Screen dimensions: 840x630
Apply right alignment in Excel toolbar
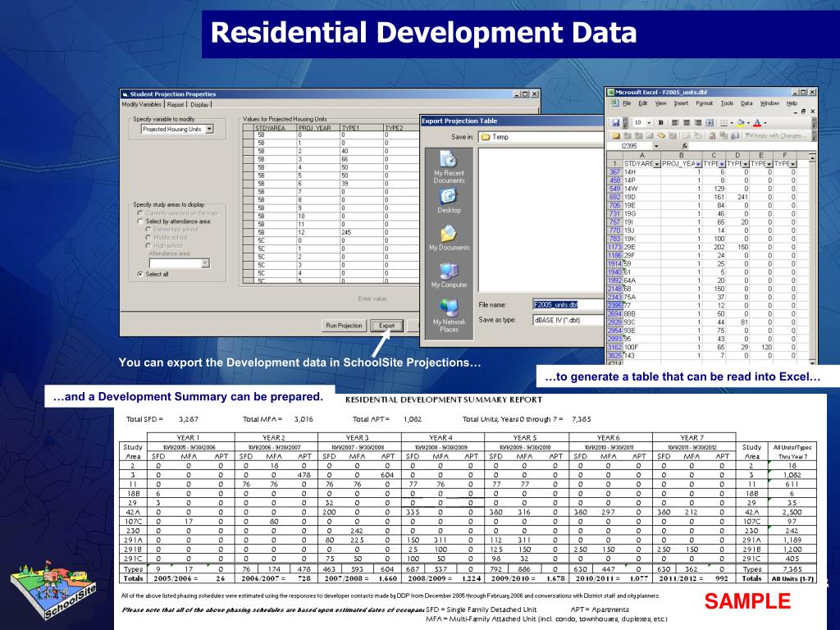pyautogui.click(x=697, y=123)
